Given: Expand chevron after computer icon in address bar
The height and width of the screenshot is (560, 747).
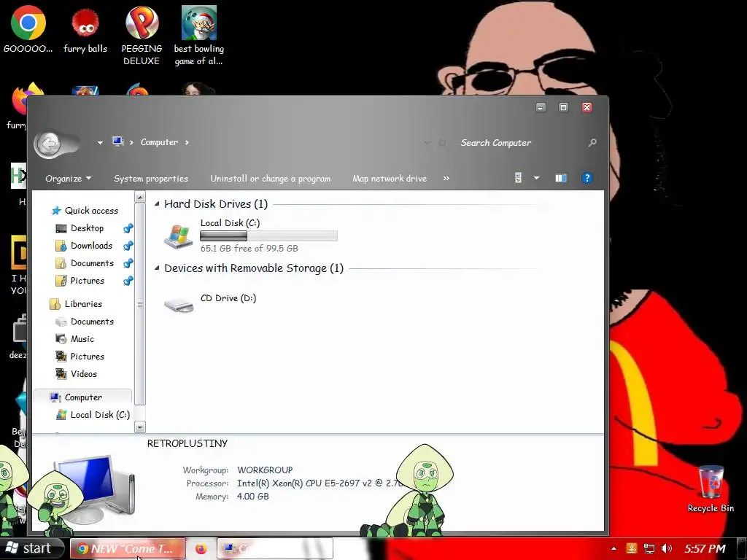Looking at the screenshot, I should (x=131, y=142).
